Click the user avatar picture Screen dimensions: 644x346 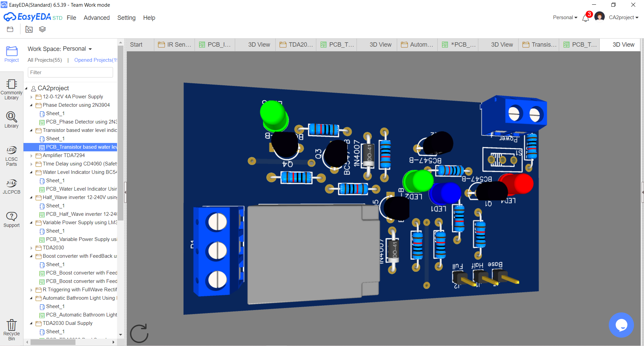pyautogui.click(x=599, y=16)
